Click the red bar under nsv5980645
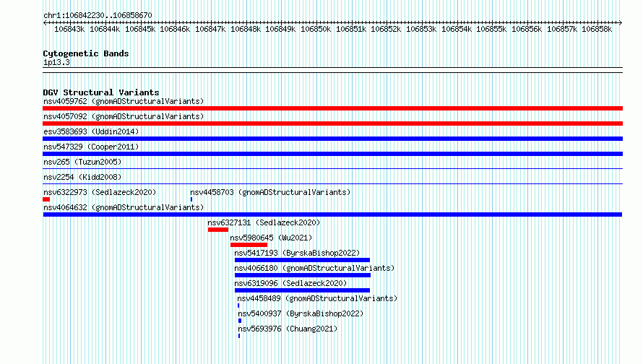Image resolution: width=643 pixels, height=364 pixels. (x=249, y=245)
